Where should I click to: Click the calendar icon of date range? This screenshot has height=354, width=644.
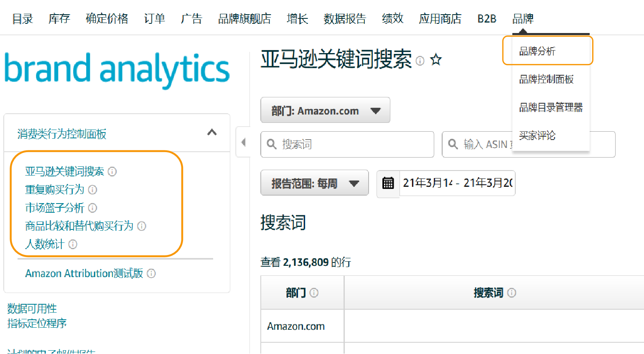388,183
